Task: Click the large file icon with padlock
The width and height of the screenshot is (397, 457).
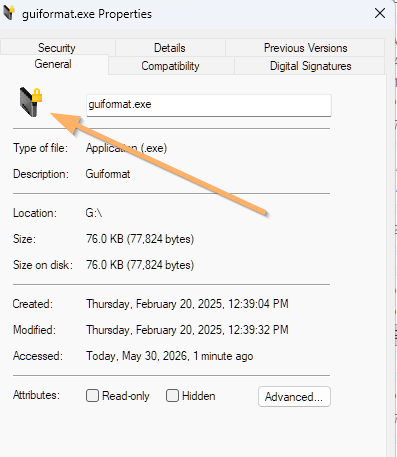Action: pos(31,102)
